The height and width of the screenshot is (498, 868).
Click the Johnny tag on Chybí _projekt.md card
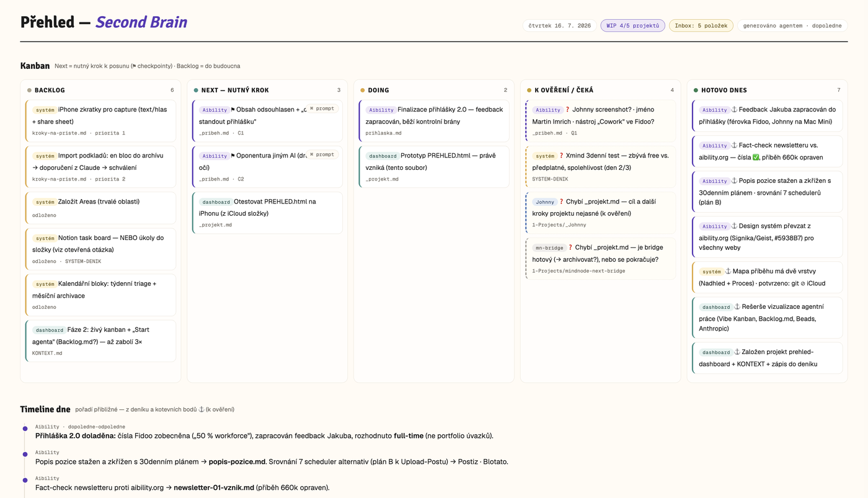[545, 202]
